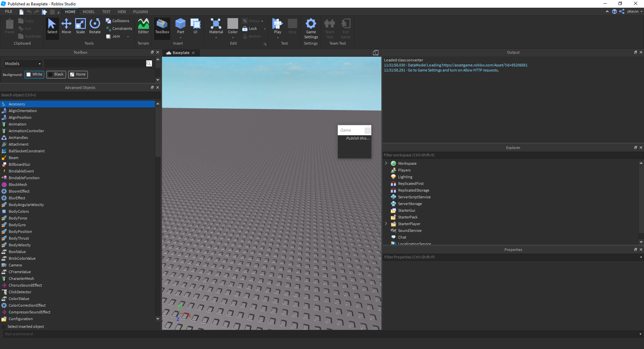Image resolution: width=644 pixels, height=349 pixels.
Task: Switch to the VIEW ribbon tab
Action: click(x=122, y=12)
